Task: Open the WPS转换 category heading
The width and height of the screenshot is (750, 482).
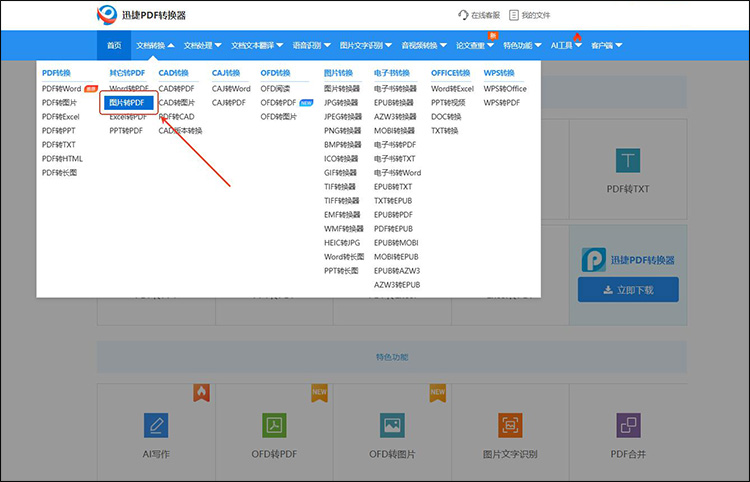Action: pyautogui.click(x=498, y=73)
